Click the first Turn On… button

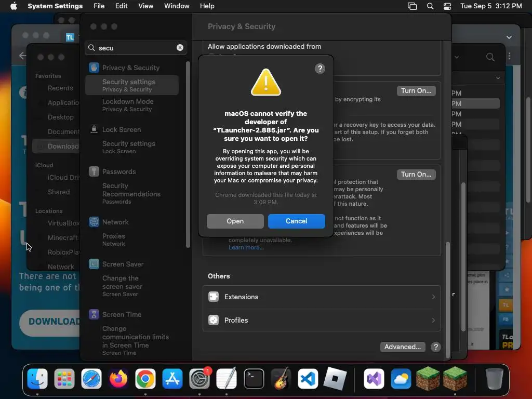(416, 90)
